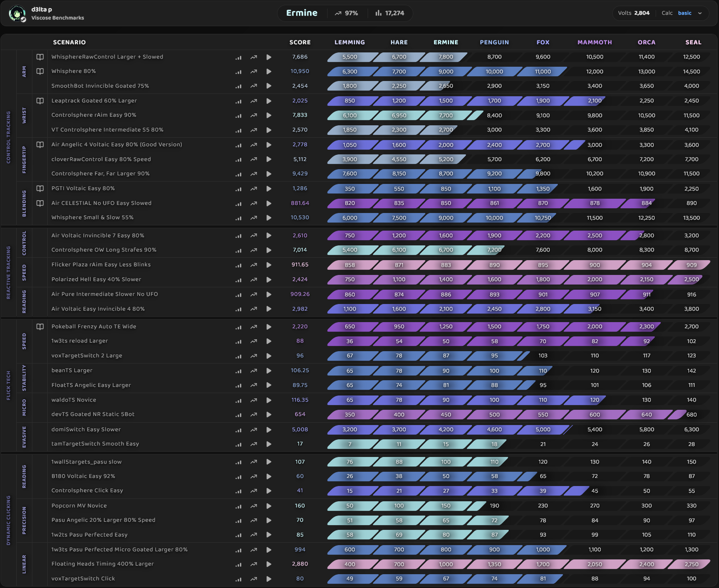The width and height of the screenshot is (719, 588).
Task: Play the Air Voltaic Invincible 7 Easy 80% scenario
Action: [x=269, y=236]
